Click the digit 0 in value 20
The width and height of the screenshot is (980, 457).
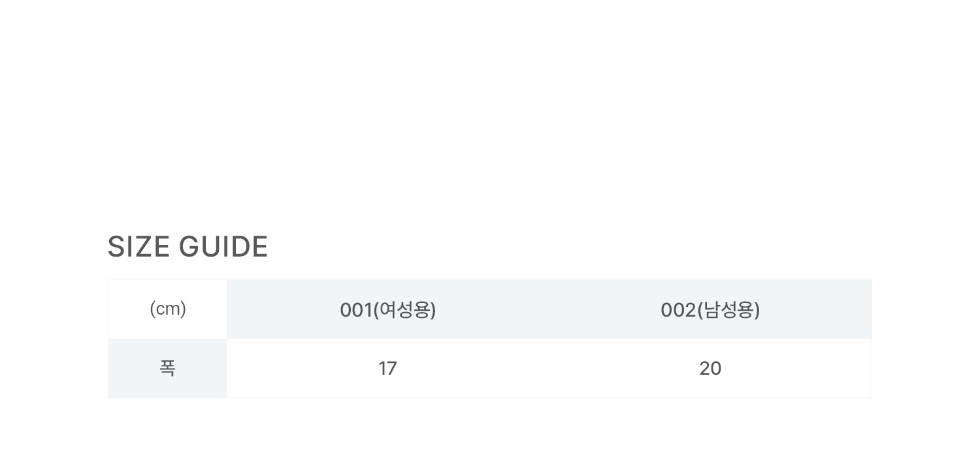click(716, 369)
